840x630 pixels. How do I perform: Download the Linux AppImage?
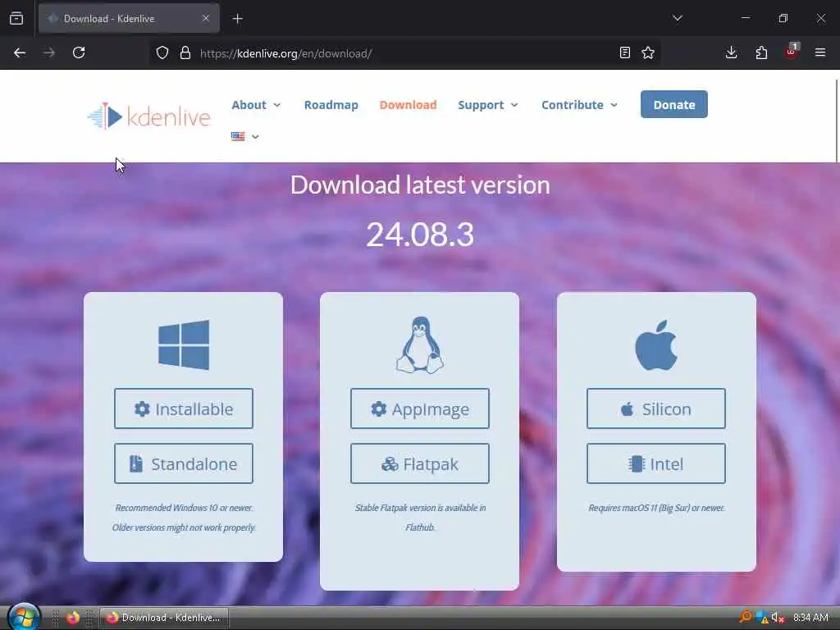[420, 409]
